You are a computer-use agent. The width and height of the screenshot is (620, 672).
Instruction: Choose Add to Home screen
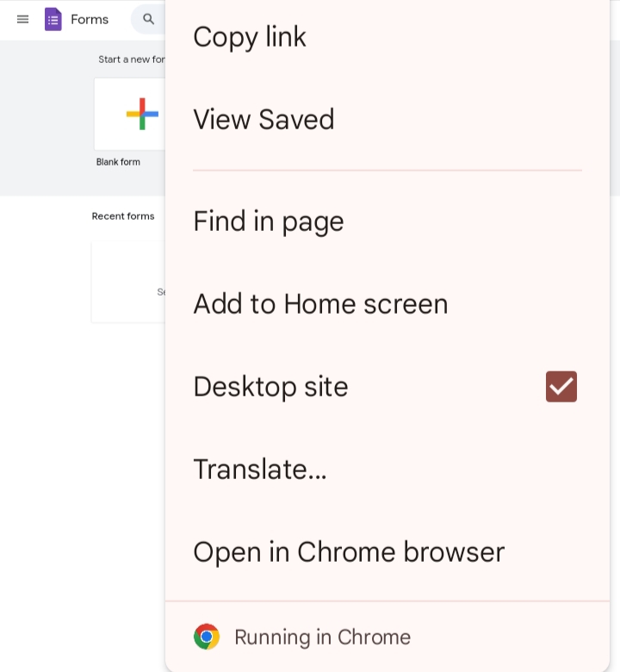(x=387, y=304)
